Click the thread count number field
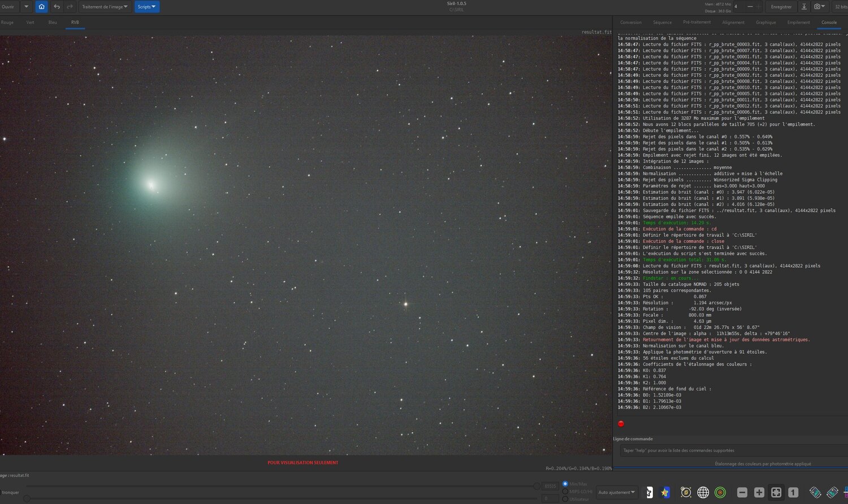The image size is (848, 504). [x=739, y=7]
